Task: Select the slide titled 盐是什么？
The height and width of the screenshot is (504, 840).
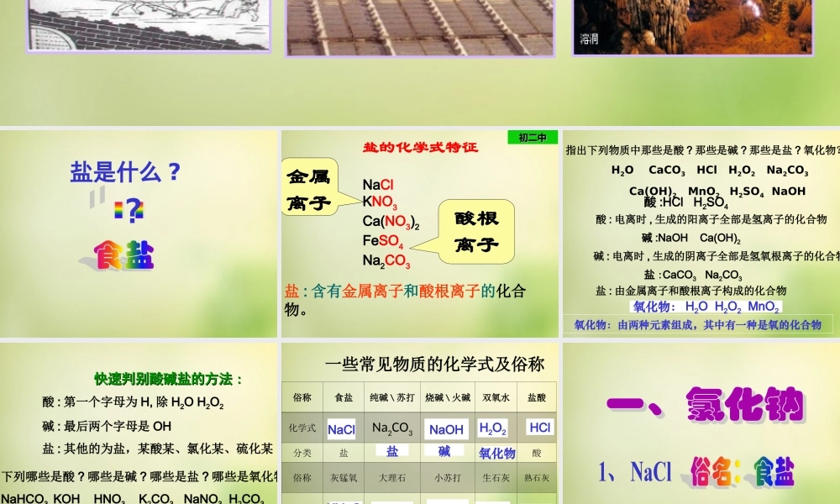Action: coord(124,172)
